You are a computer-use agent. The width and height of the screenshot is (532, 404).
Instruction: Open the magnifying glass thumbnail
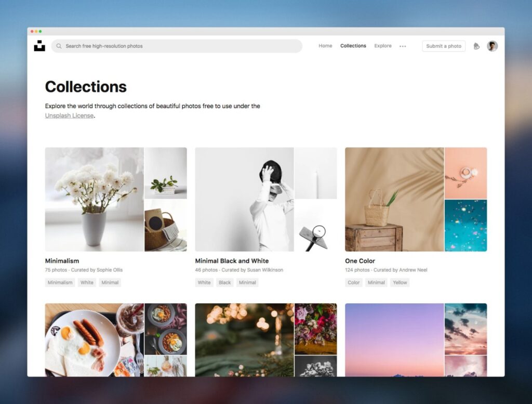(x=316, y=226)
